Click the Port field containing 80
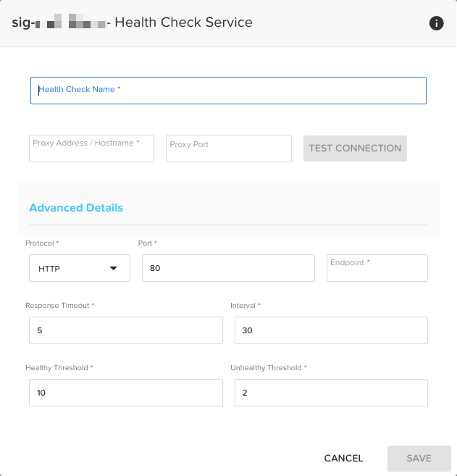The height and width of the screenshot is (476, 457). 228,268
